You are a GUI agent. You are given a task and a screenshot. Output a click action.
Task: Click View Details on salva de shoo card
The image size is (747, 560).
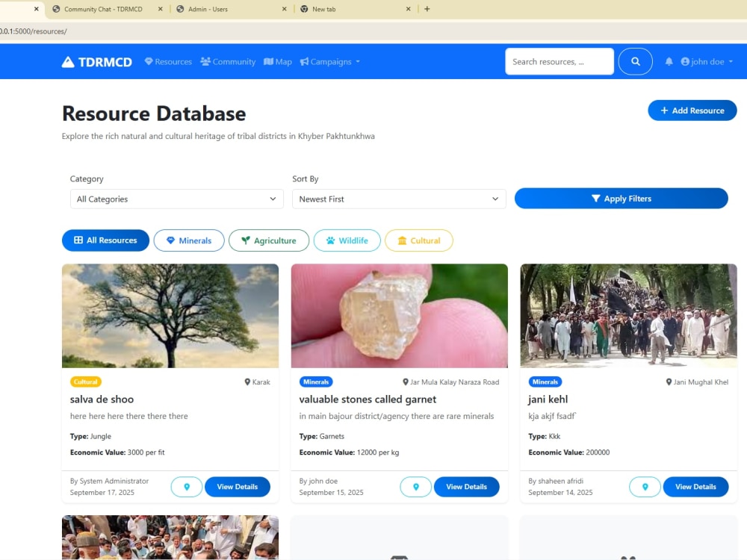pyautogui.click(x=238, y=487)
